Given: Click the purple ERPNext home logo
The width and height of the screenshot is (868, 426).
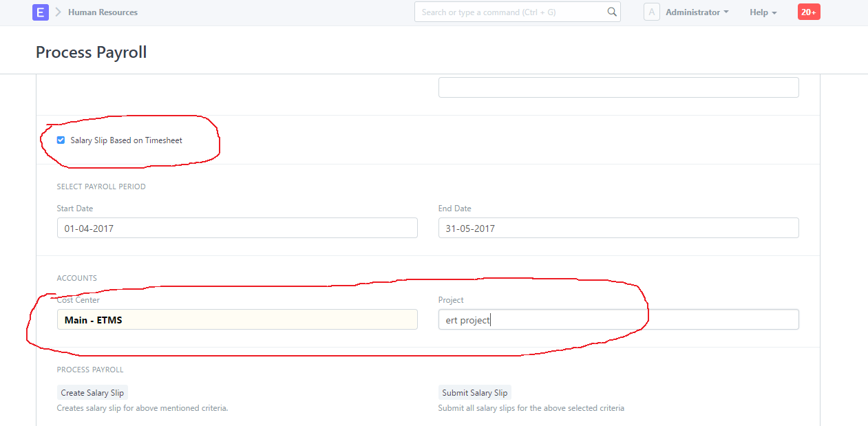Looking at the screenshot, I should 41,12.
